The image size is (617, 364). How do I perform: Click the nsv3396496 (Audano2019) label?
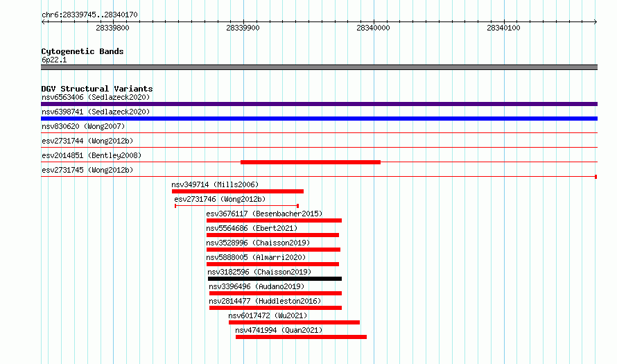257,286
